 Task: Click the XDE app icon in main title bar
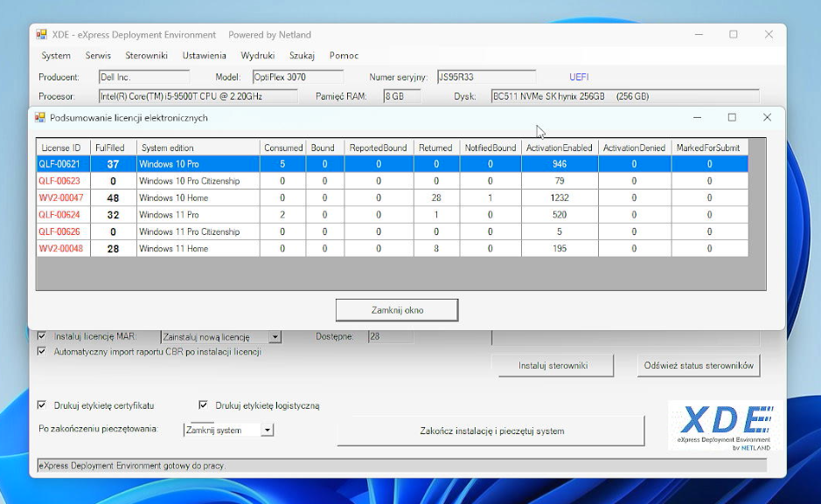[x=41, y=35]
